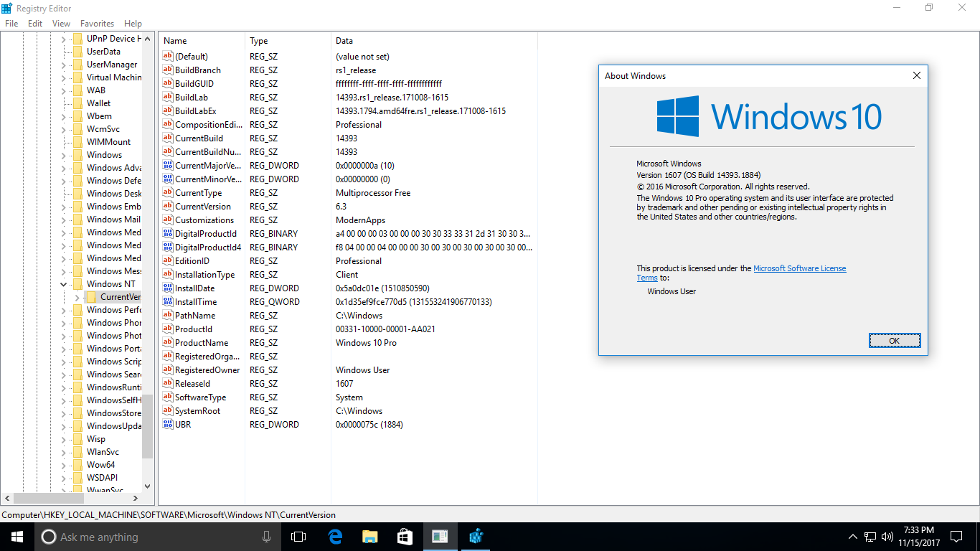The height and width of the screenshot is (551, 980).
Task: Click the DigitalProductId binary value icon
Action: pyautogui.click(x=168, y=234)
